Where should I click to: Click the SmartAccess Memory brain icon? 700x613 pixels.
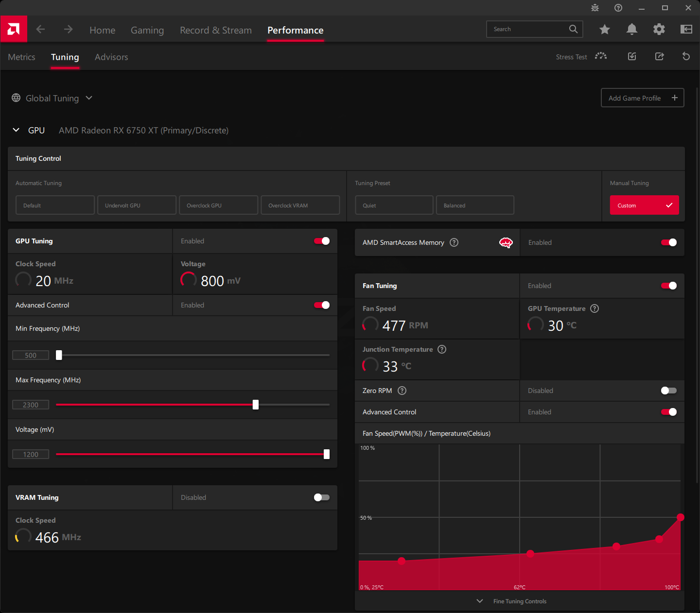tap(506, 242)
